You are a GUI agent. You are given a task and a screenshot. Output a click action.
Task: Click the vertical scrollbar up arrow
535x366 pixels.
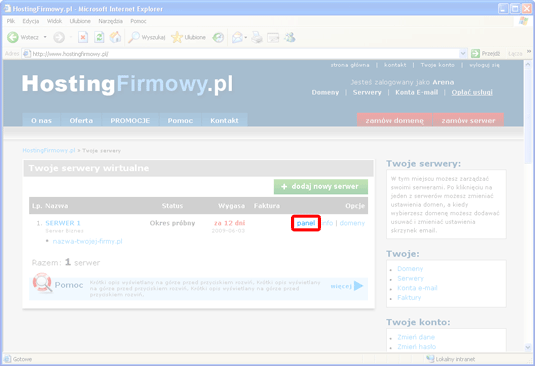tap(528, 64)
